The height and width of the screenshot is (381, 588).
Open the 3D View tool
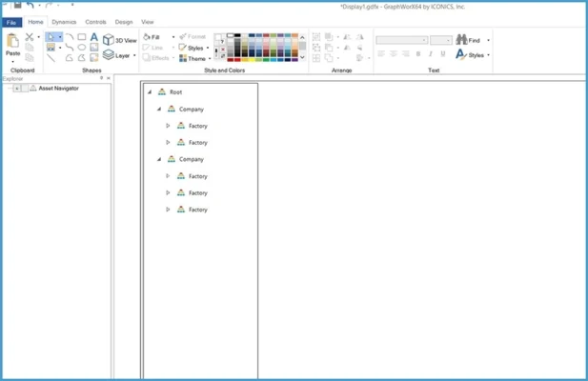(120, 40)
